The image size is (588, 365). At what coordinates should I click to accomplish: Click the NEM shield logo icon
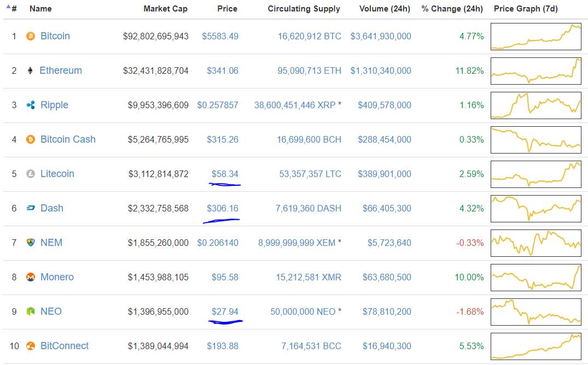31,243
